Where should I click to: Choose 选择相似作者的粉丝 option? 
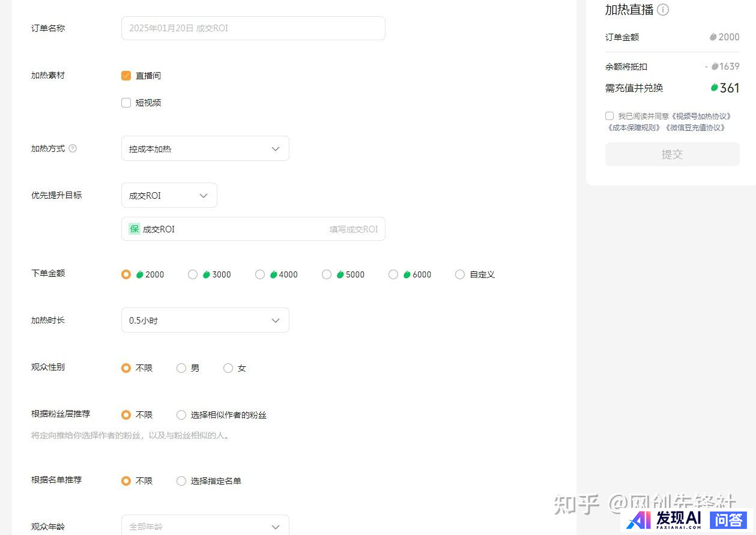tap(181, 415)
